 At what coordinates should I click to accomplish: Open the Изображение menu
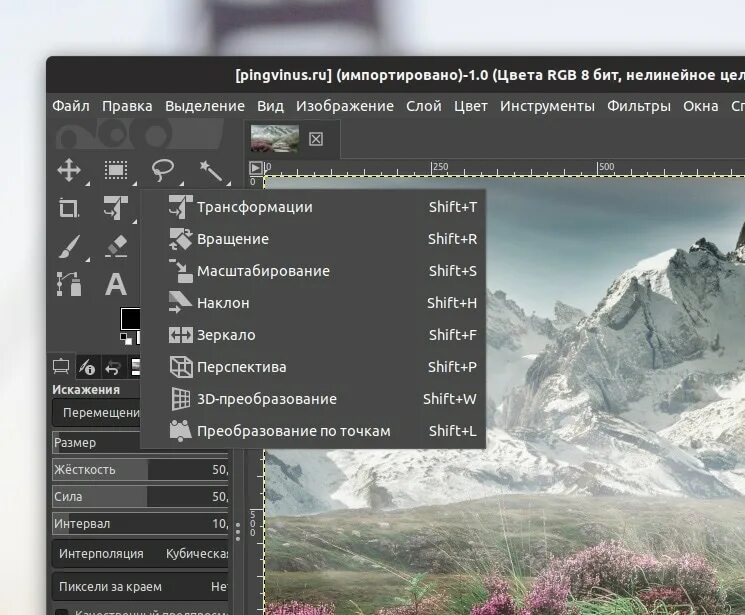coord(345,106)
